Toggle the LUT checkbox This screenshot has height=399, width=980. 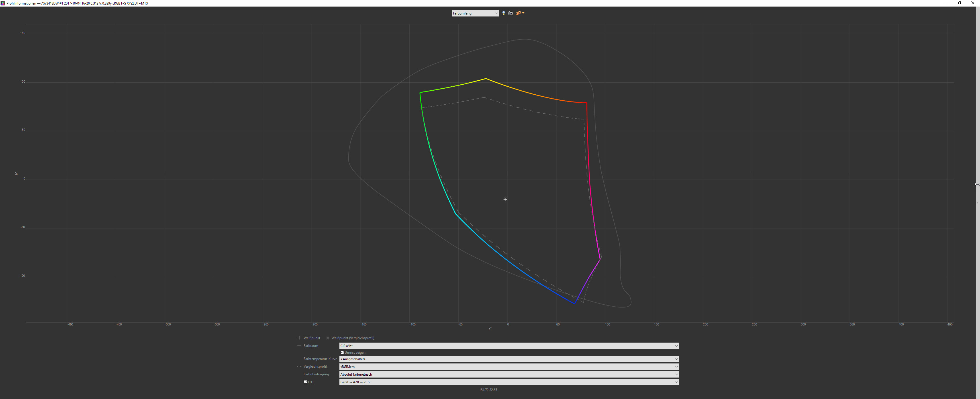[305, 382]
